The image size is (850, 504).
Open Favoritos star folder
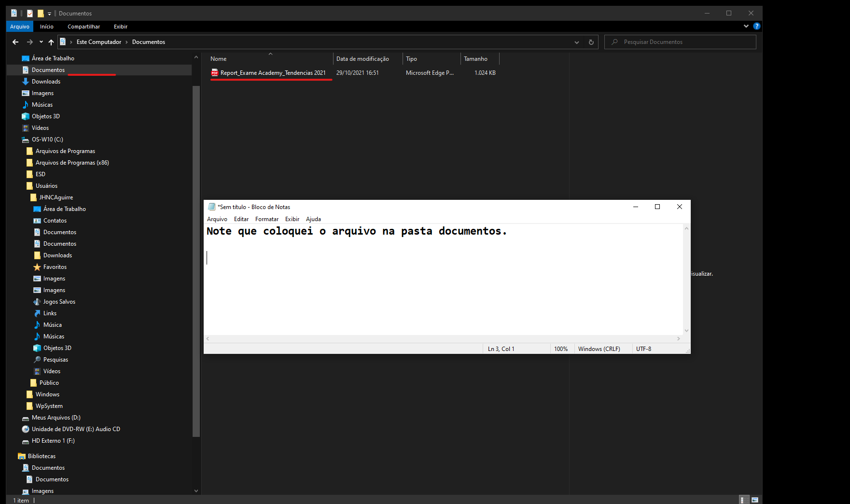55,267
